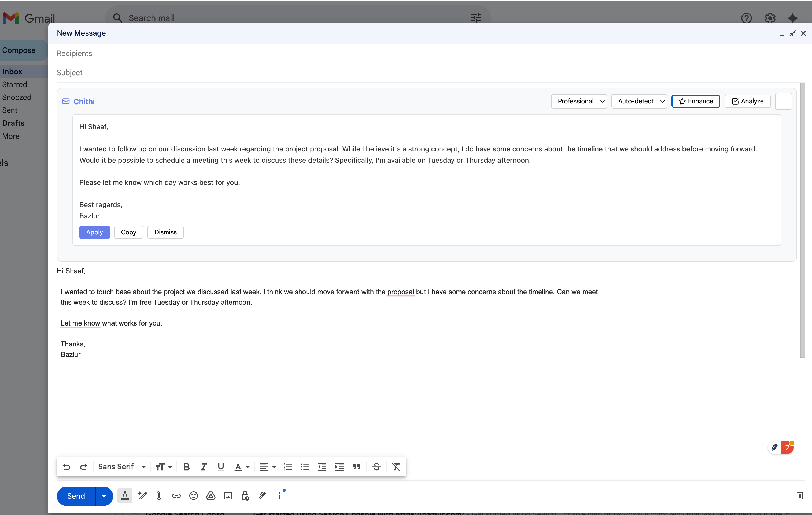Toggle bold formatting
The width and height of the screenshot is (812, 515).
coord(186,467)
